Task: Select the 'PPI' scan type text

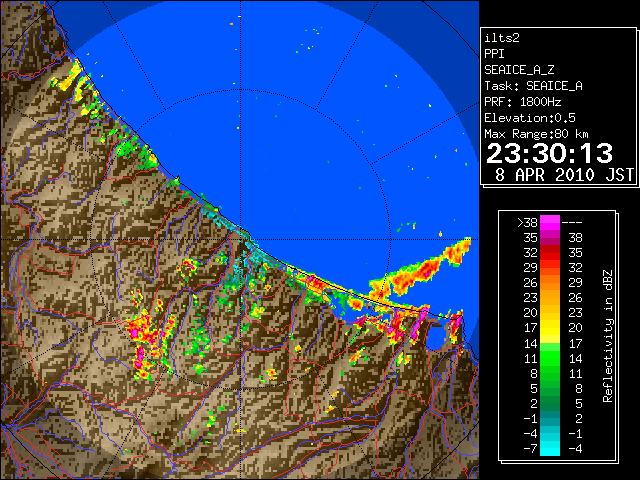Action: (x=494, y=54)
